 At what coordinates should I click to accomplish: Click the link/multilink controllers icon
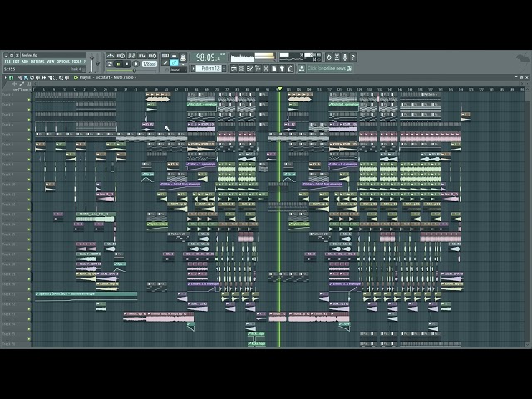click(x=174, y=63)
